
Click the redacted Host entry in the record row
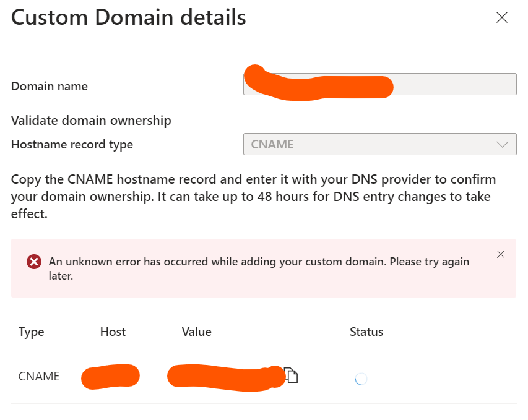coord(110,376)
